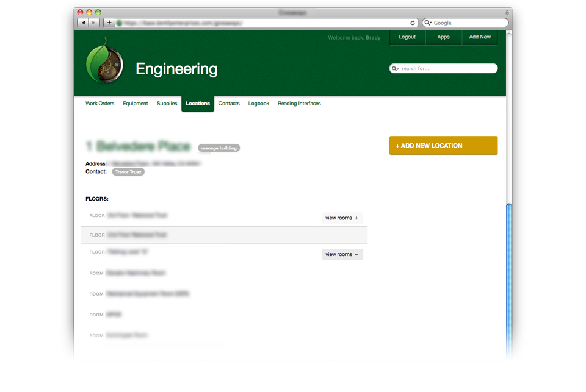Screen dimensions: 586x392
Task: Click the site search magnifier dropdown icon
Action: tap(395, 69)
